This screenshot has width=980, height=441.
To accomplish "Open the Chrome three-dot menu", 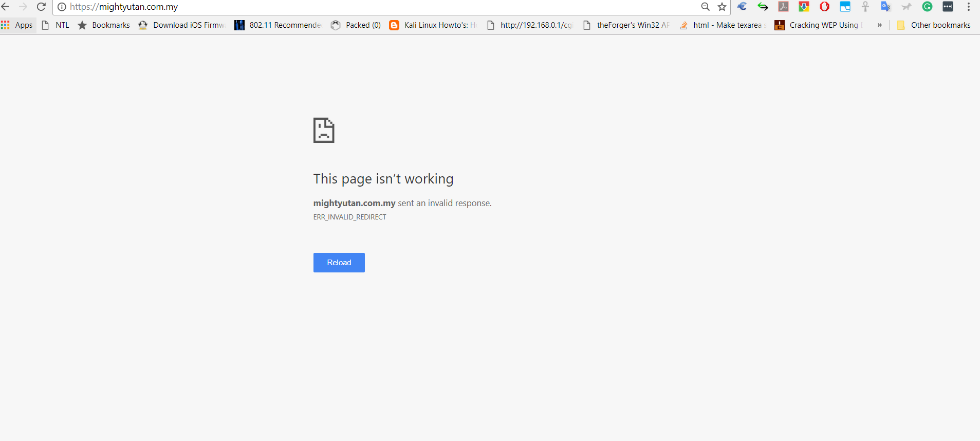I will coord(969,7).
